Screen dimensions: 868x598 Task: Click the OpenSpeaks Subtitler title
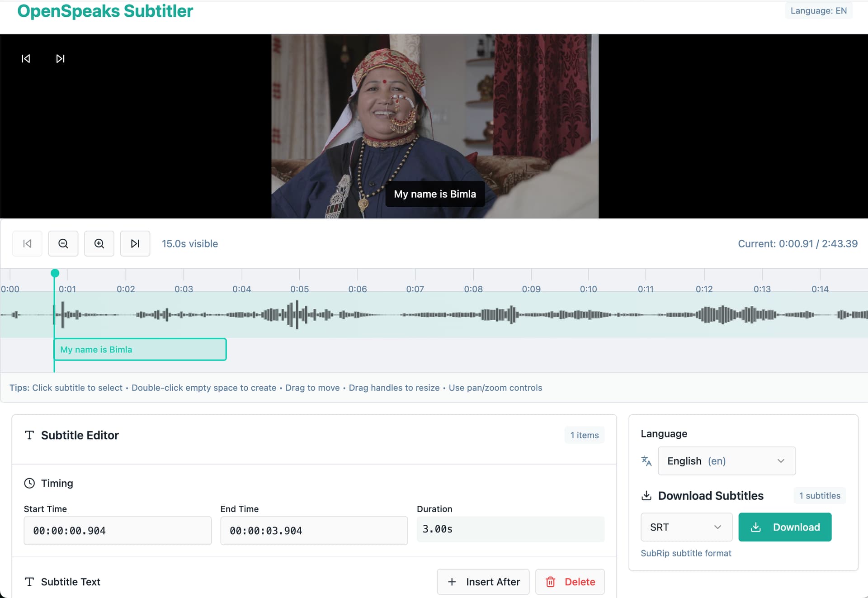coord(105,11)
